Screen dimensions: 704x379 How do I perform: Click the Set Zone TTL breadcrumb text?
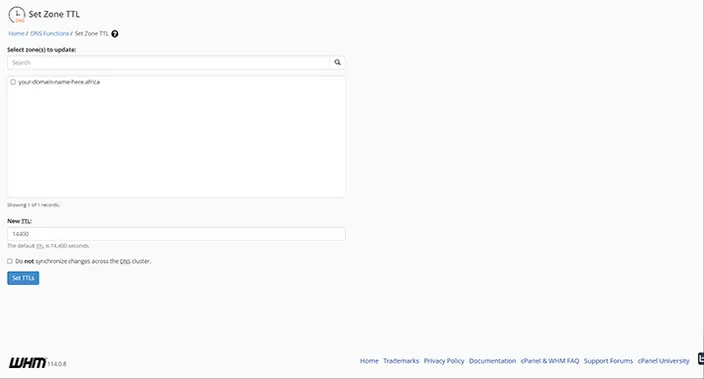pyautogui.click(x=92, y=34)
